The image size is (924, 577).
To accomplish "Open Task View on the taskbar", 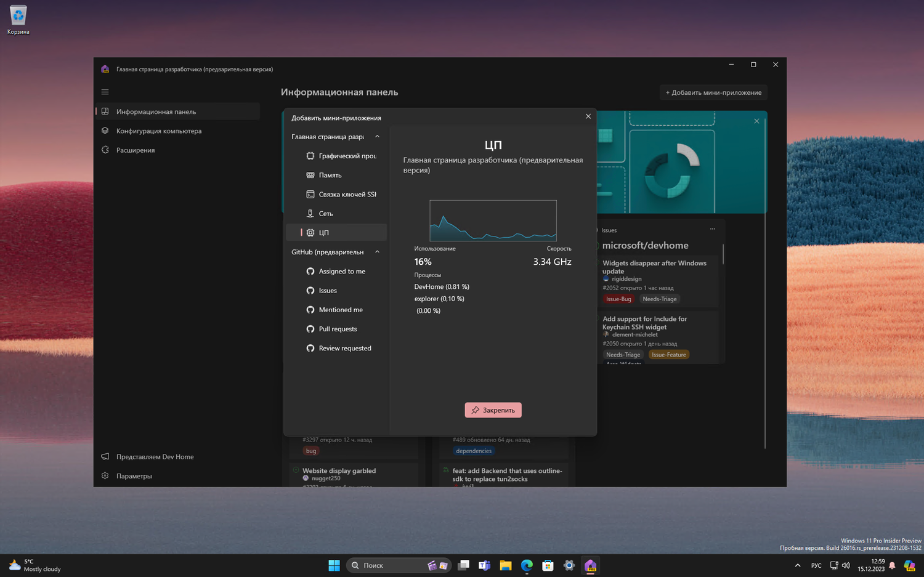I will click(464, 565).
